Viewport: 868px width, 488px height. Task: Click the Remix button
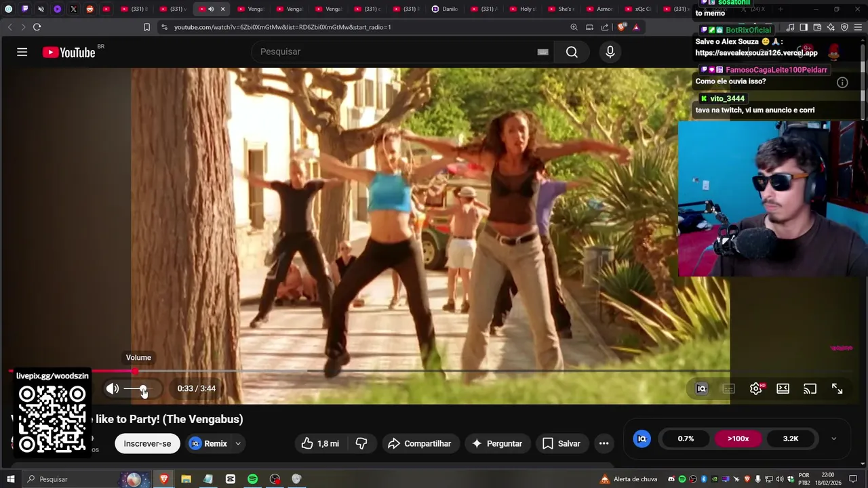(208, 443)
